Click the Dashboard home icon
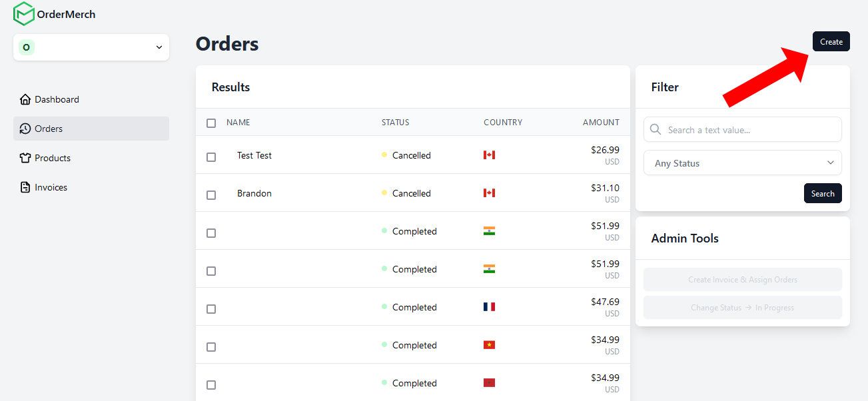 tap(25, 99)
